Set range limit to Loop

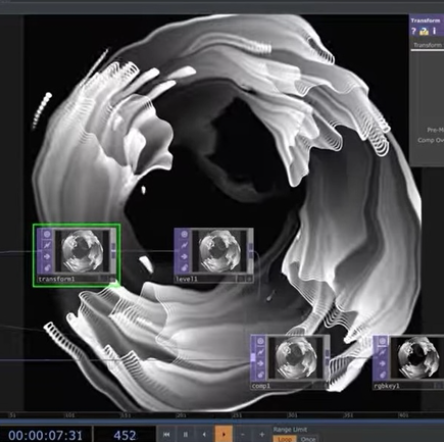(285, 439)
